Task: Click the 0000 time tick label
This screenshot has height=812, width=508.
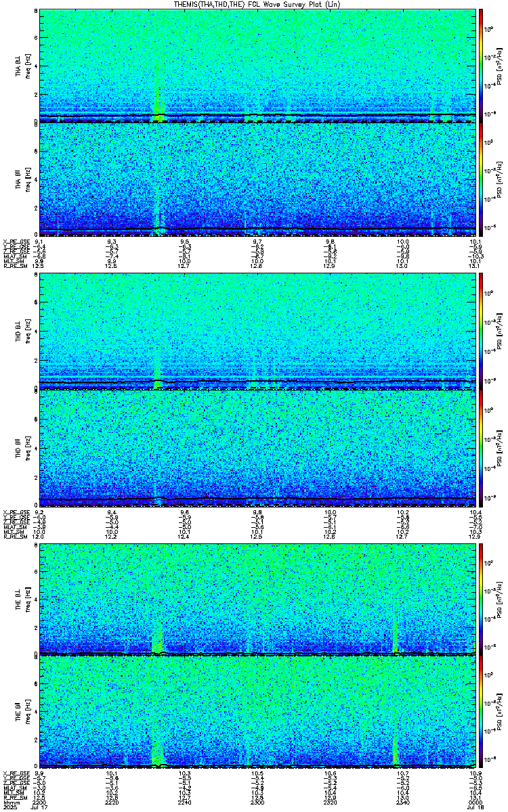Action: pos(474,804)
